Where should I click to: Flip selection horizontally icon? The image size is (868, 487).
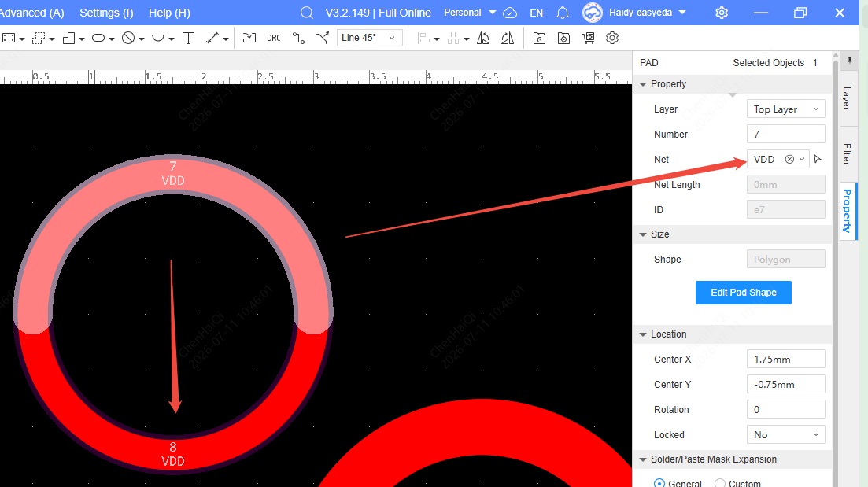(x=508, y=39)
